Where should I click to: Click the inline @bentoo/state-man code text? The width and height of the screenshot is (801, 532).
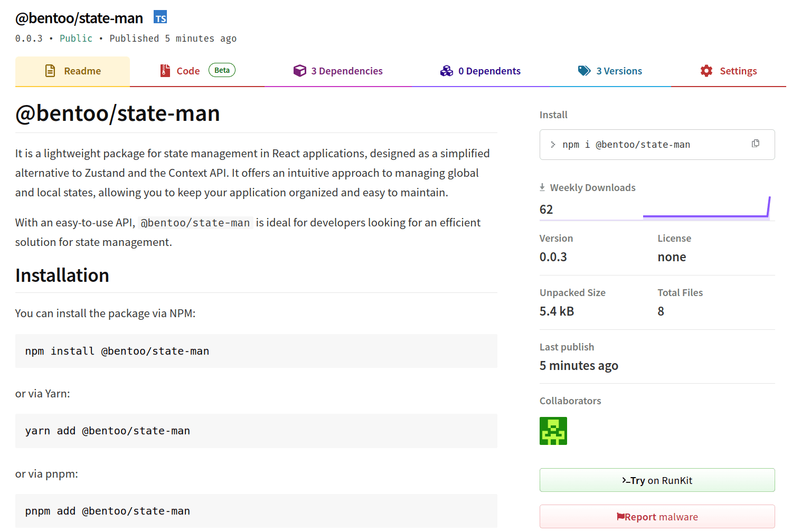195,223
